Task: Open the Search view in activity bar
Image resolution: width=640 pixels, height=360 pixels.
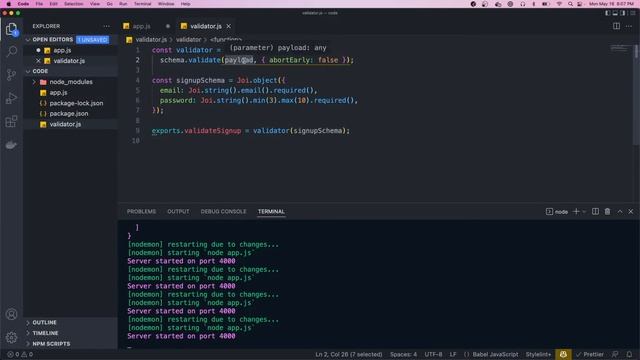Action: 11,51
